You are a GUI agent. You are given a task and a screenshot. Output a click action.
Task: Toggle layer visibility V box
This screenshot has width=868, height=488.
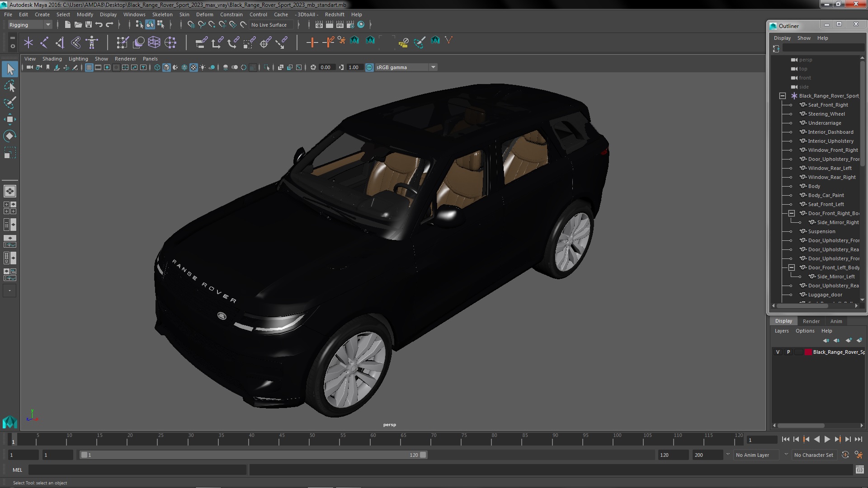[x=778, y=352]
